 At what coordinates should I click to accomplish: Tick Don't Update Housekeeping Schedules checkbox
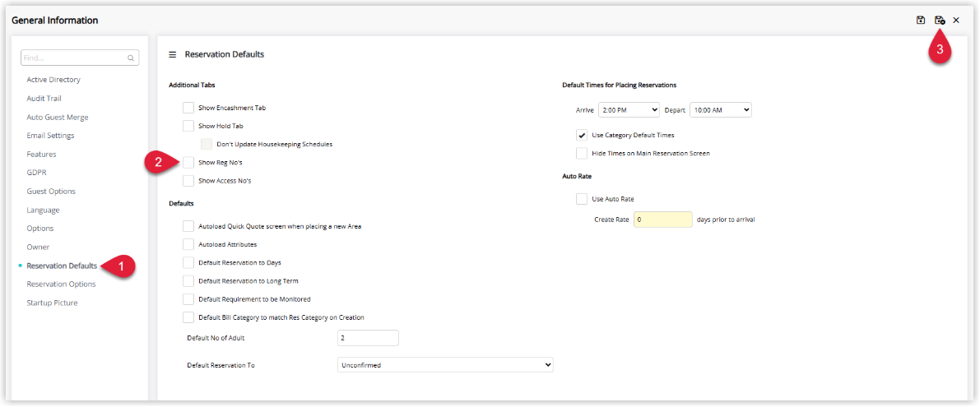pos(207,144)
